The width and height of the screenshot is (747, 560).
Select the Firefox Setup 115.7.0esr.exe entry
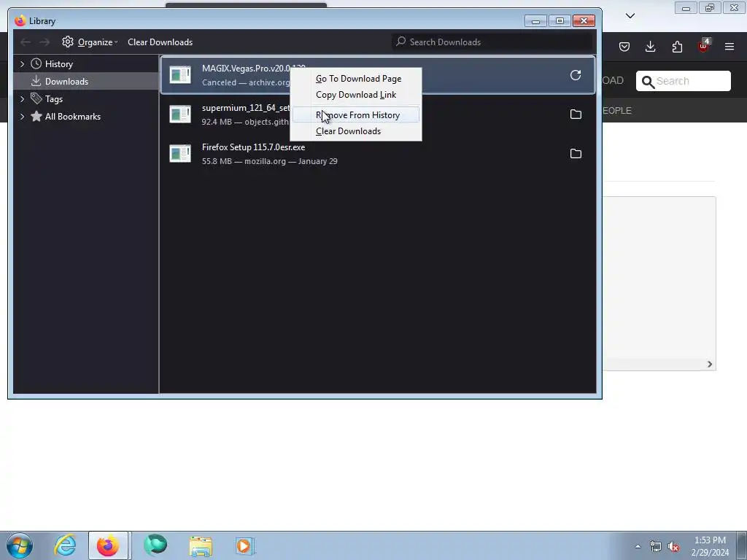[x=378, y=154]
